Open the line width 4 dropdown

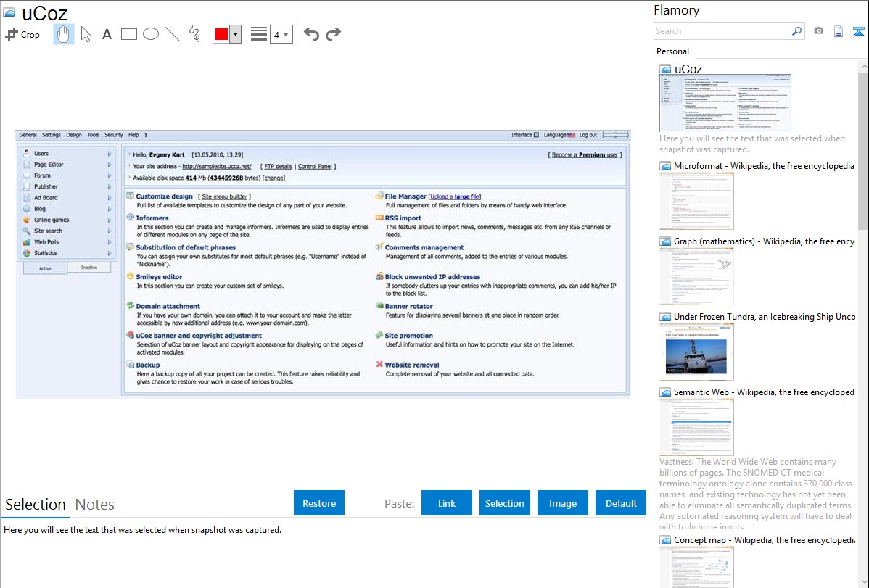tap(281, 35)
